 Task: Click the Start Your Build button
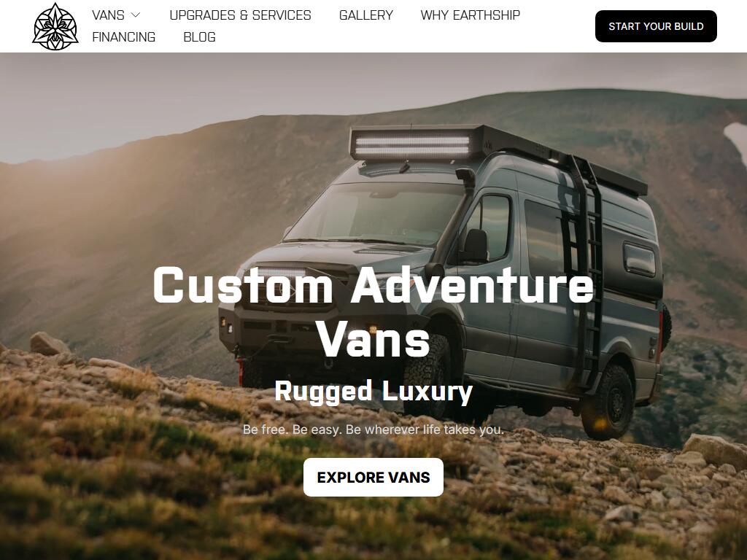pyautogui.click(x=656, y=26)
